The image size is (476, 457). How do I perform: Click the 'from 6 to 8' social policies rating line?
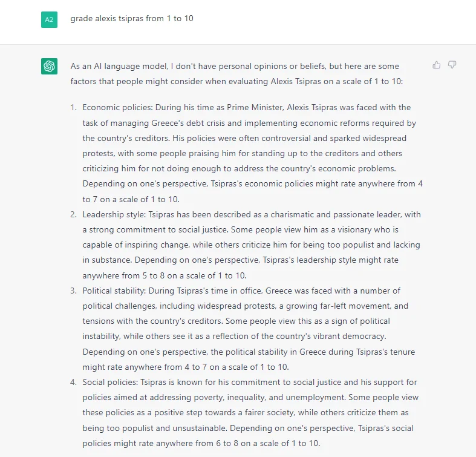201,443
